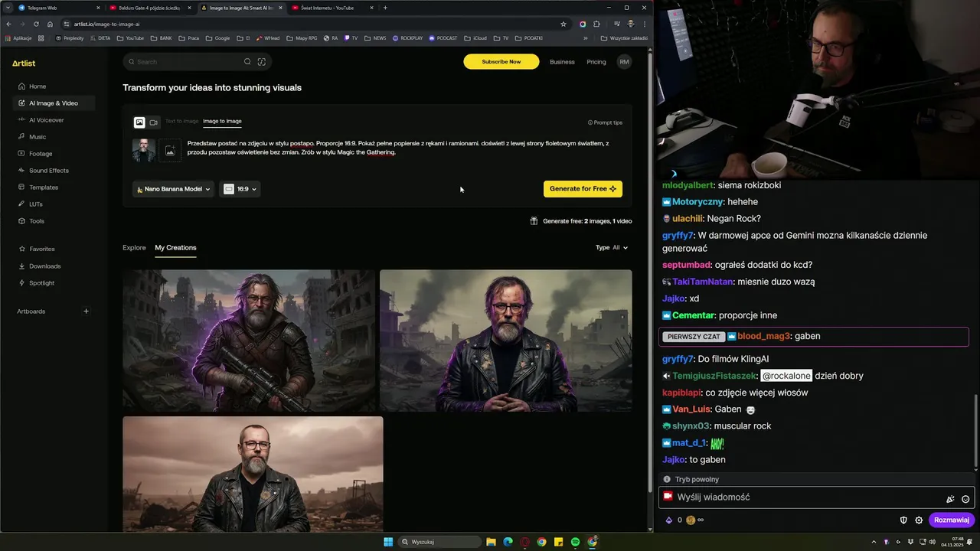Add new artboard with plus icon
The height and width of the screenshot is (551, 980).
[x=86, y=311]
